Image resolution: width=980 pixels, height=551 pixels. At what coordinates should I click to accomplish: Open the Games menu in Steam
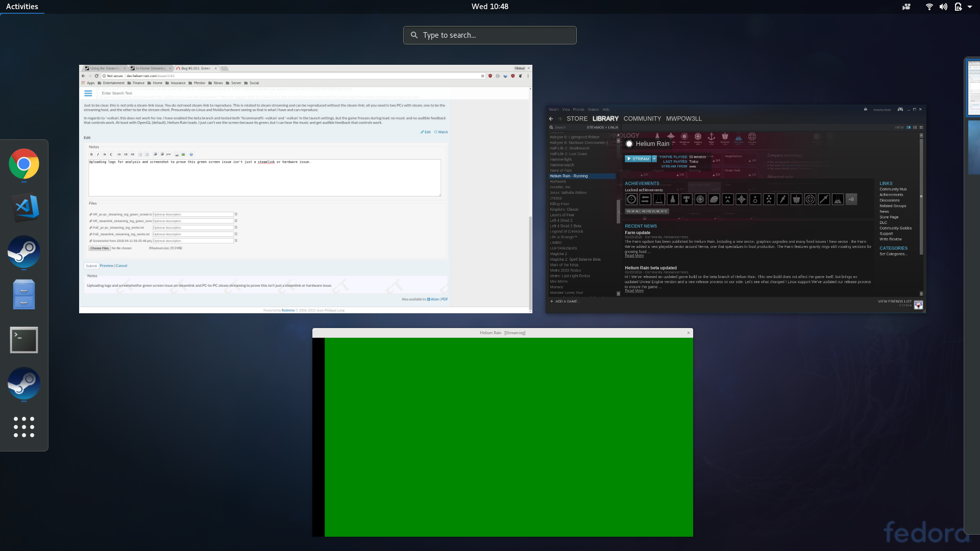[593, 110]
